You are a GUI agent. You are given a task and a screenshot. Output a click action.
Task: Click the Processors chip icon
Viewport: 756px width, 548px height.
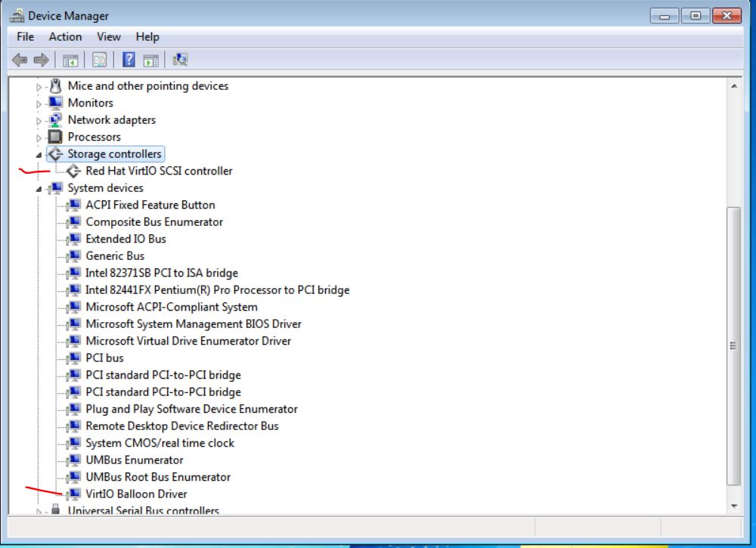point(55,137)
